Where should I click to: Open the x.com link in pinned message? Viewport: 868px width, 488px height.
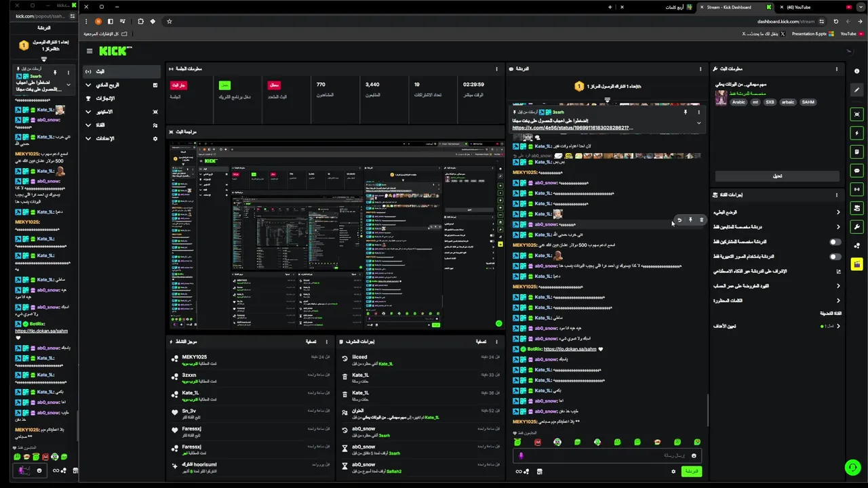pos(573,127)
